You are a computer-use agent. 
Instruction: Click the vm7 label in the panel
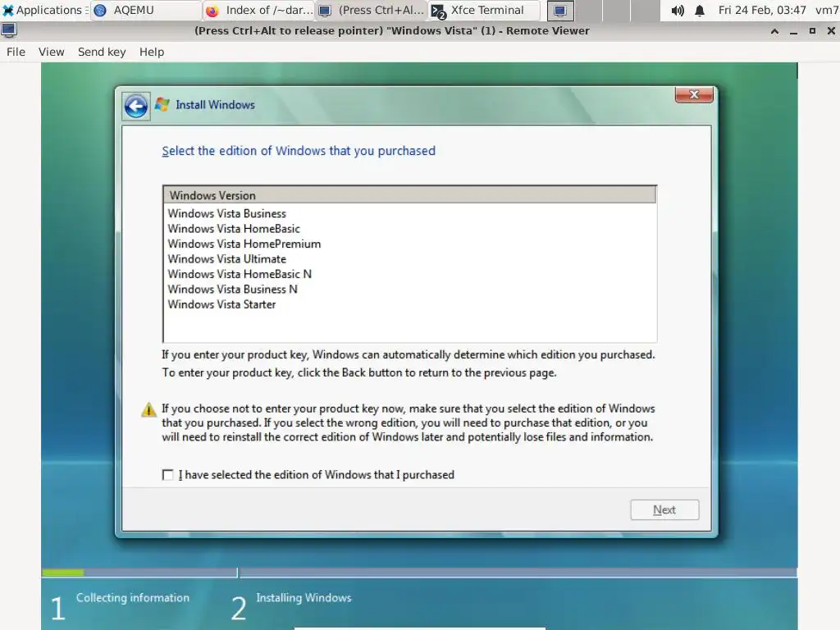tap(827, 10)
